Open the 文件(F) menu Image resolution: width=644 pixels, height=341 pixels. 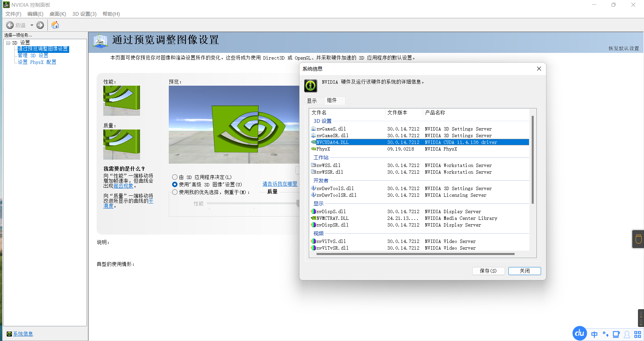13,14
